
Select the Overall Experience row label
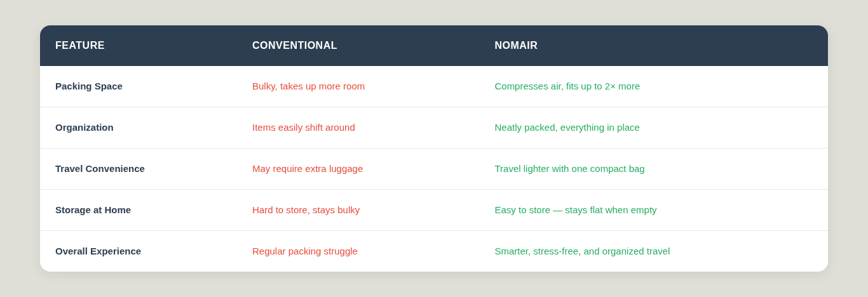click(x=98, y=251)
